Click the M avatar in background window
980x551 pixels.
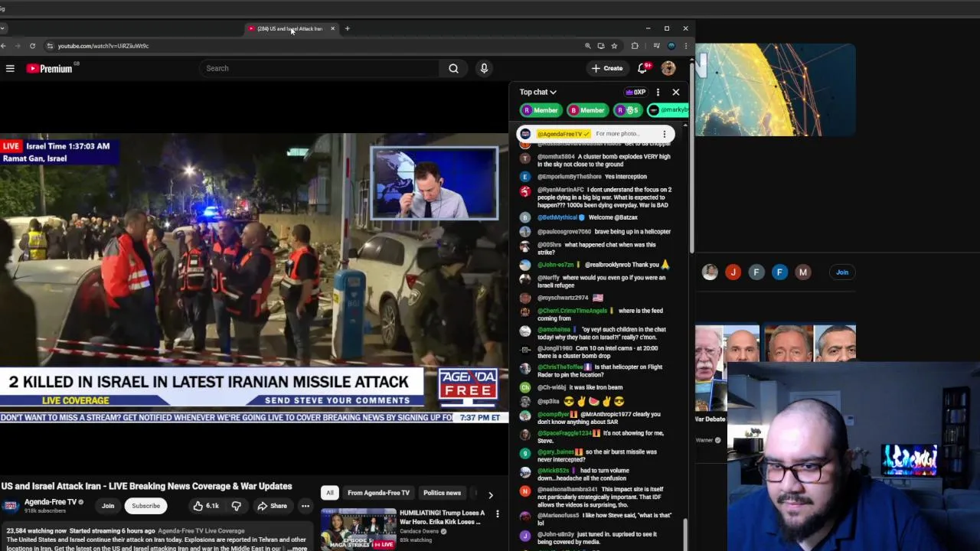tap(802, 272)
